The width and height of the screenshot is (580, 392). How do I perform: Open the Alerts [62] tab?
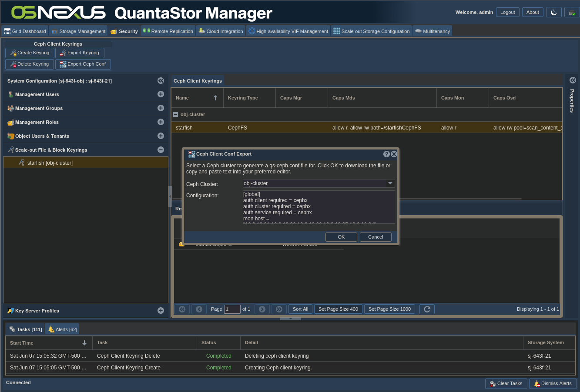tap(62, 329)
